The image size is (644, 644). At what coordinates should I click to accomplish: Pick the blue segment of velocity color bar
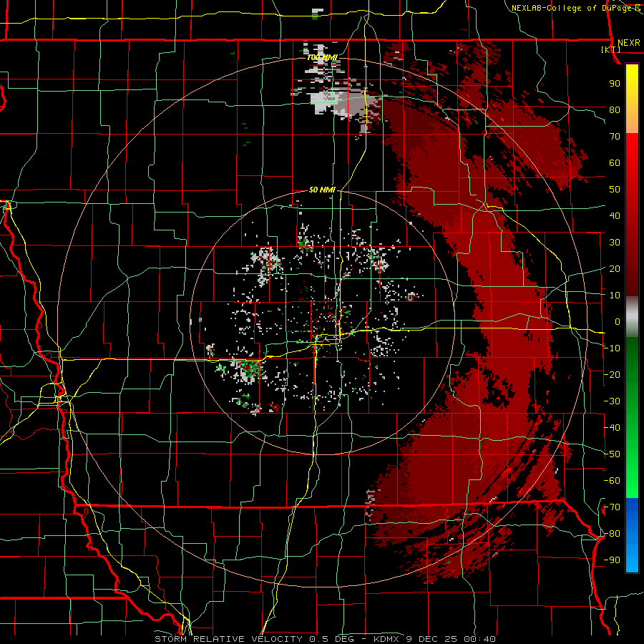[x=632, y=535]
